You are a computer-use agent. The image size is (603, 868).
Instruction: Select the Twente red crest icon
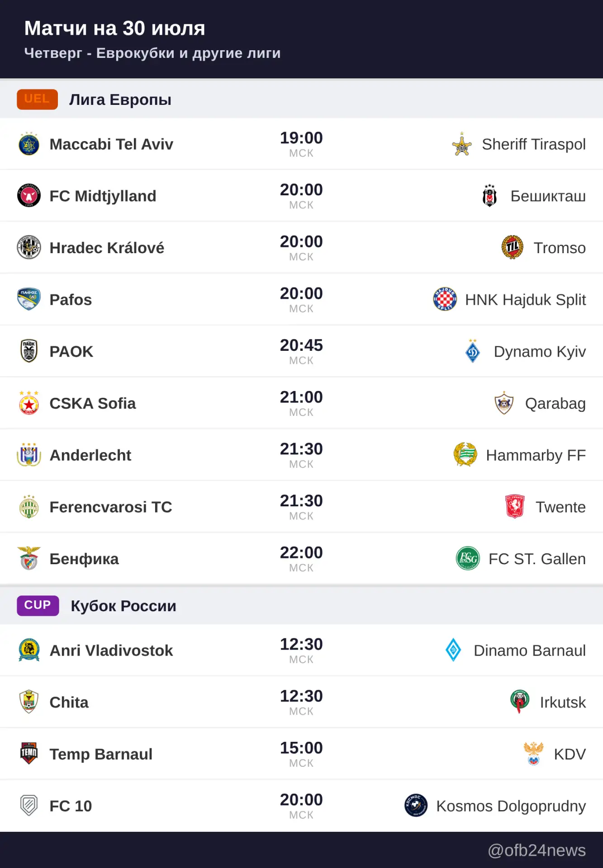[x=515, y=507]
